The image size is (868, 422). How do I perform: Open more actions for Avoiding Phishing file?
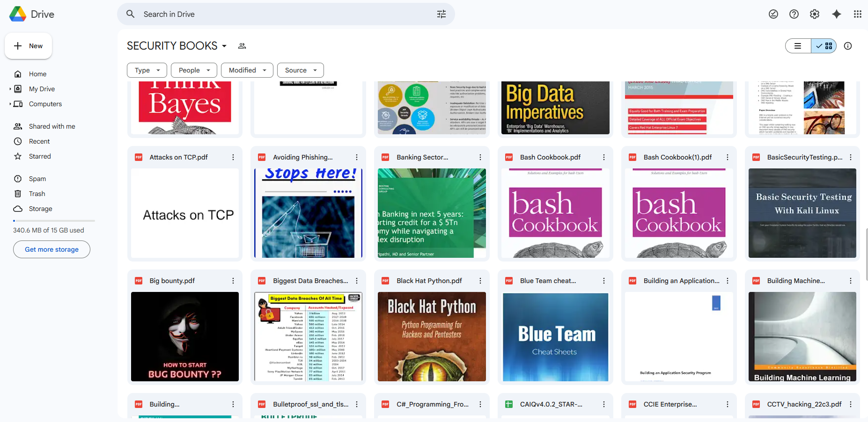[357, 157]
